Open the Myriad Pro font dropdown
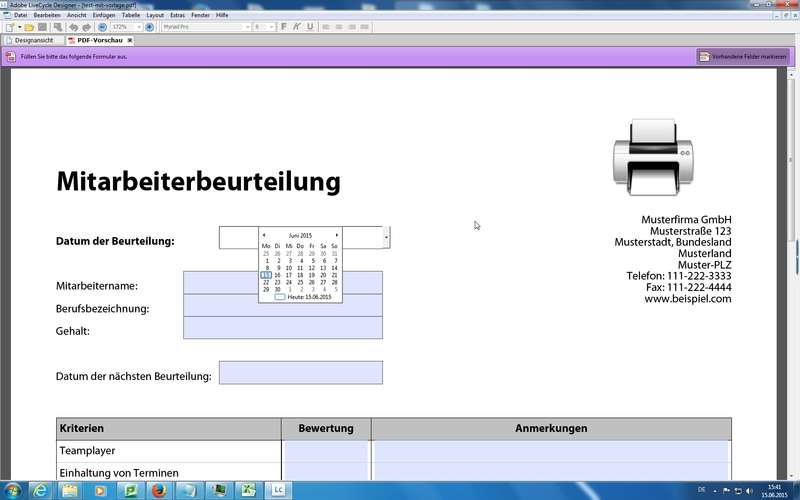Screen dimensions: 800x500 (x=247, y=27)
